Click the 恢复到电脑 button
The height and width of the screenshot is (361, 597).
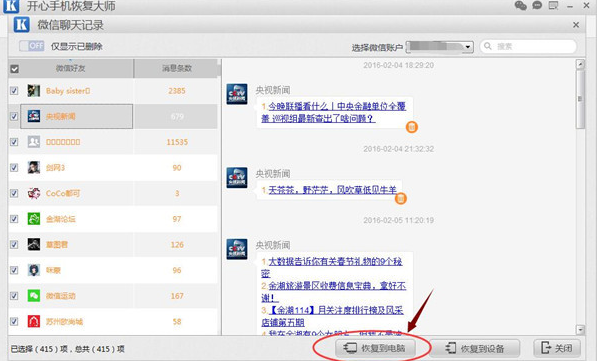(x=375, y=348)
